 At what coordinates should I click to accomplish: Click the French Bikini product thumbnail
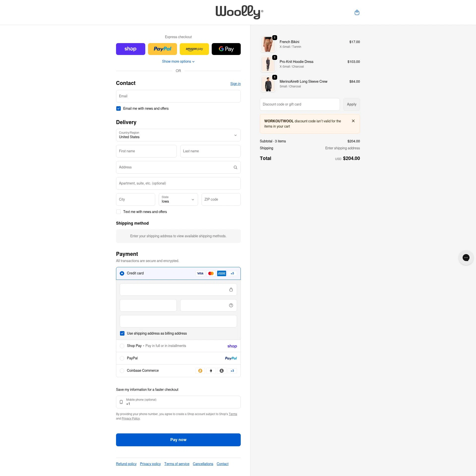[268, 44]
